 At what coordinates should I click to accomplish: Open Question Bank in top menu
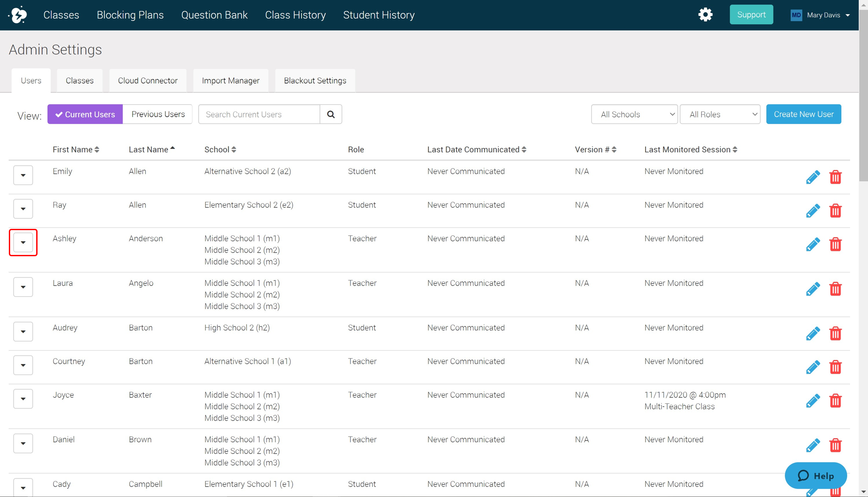[x=214, y=15]
